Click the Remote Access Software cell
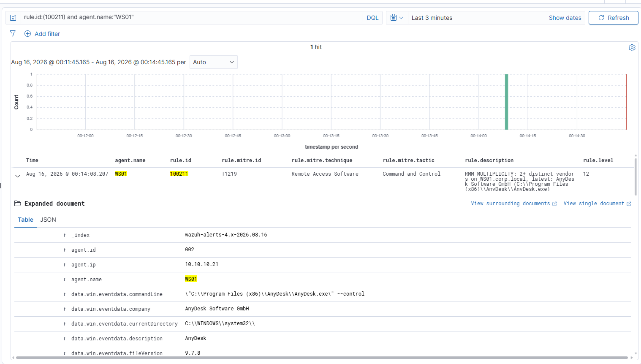Screen dimensions: 641x364 [325, 174]
